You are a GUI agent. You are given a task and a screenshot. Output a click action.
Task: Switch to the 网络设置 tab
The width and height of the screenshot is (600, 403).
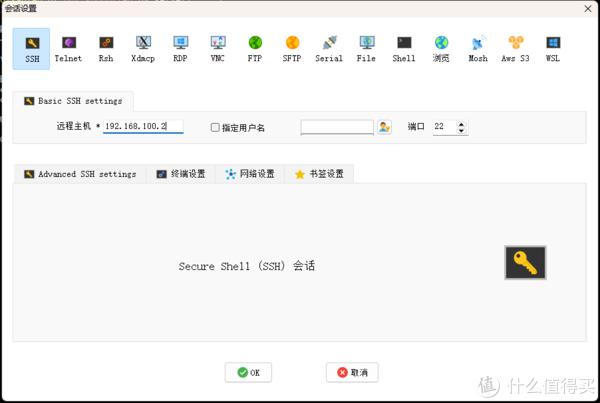coord(250,174)
